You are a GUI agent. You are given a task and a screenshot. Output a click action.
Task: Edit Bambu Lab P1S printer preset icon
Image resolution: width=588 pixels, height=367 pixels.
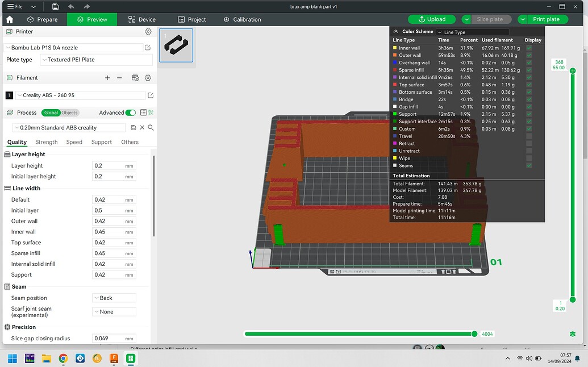point(148,48)
